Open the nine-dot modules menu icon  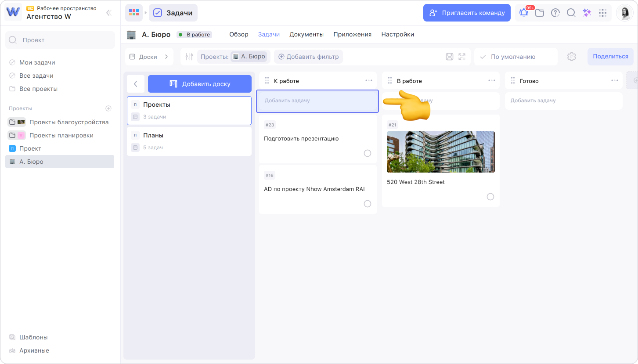603,13
